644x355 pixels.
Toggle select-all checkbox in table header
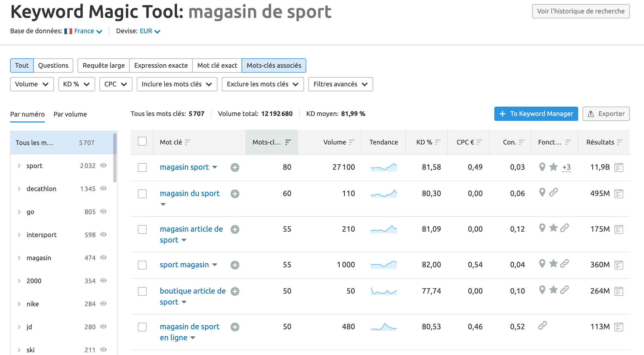coord(142,141)
